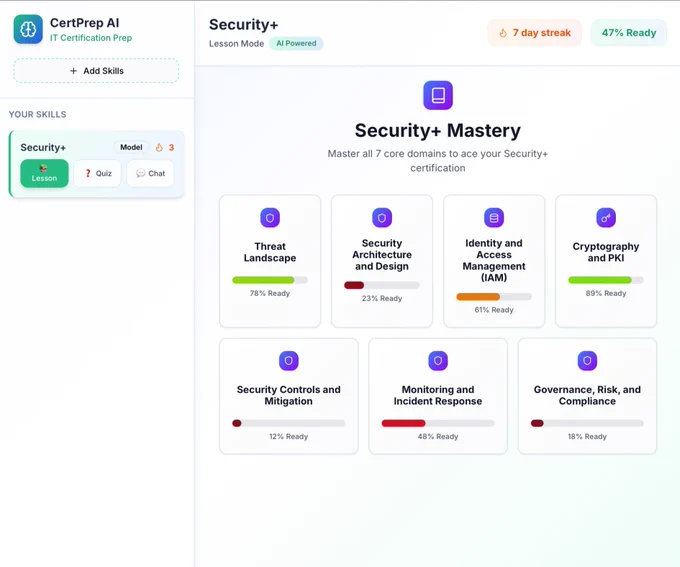Viewport: 680px width, 567px height.
Task: Click the shield icon on Governance, Risk, and Compliance card
Action: coord(587,361)
